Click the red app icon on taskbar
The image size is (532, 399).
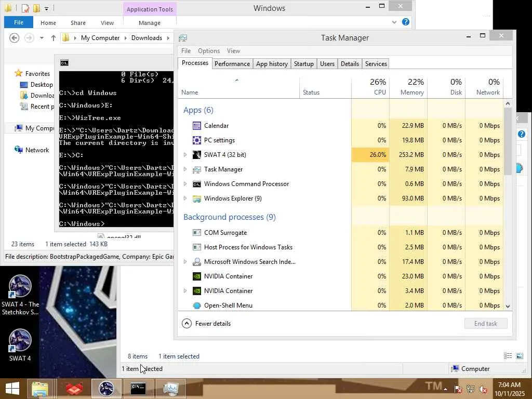[74, 389]
